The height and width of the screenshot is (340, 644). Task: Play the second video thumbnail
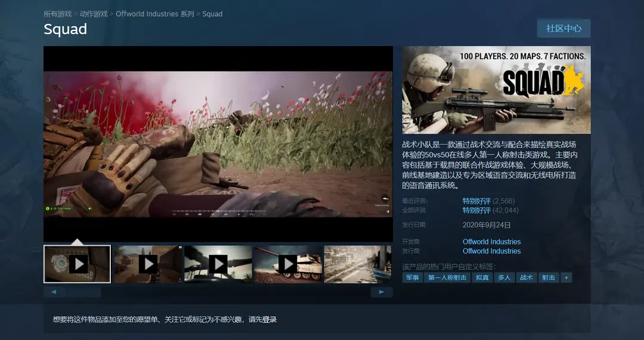click(x=148, y=264)
